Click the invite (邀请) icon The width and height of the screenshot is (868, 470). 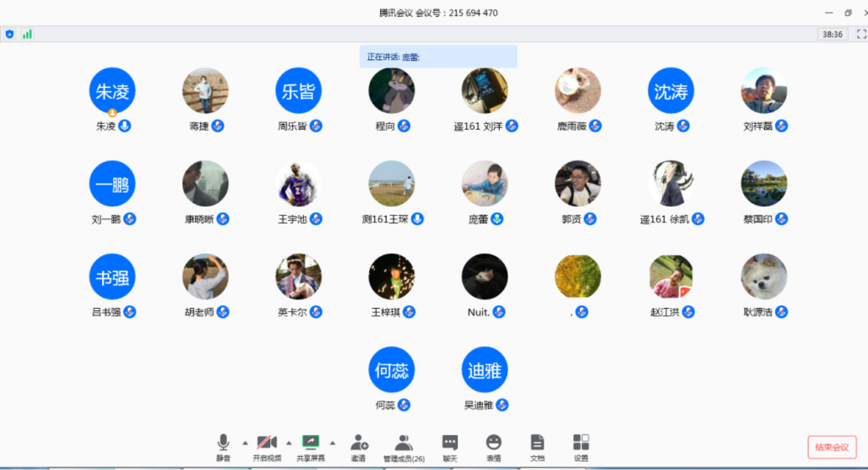[358, 447]
